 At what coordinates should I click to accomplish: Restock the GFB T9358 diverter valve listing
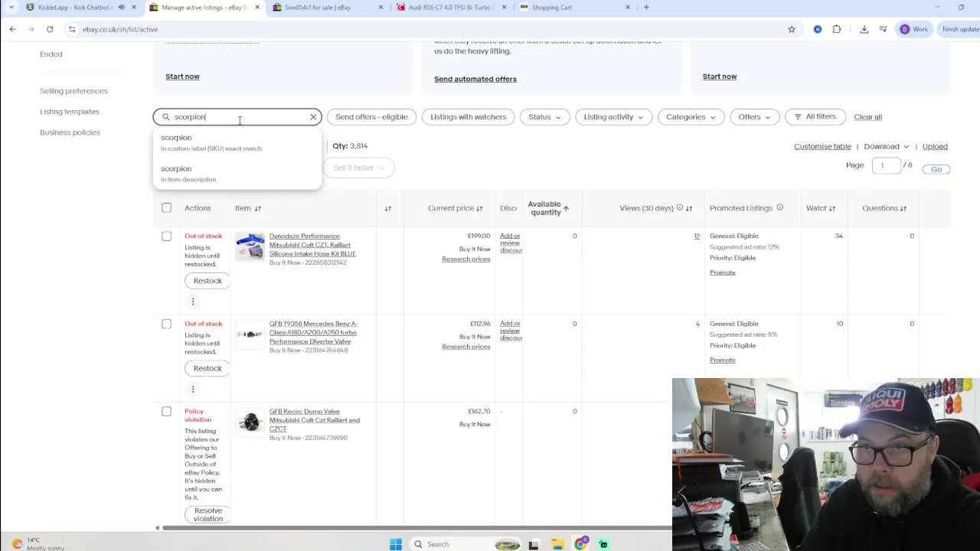pos(207,368)
